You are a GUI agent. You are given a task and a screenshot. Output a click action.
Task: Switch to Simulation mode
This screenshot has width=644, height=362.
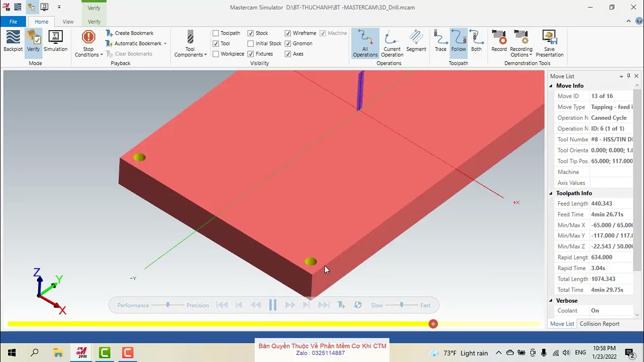coord(55,41)
